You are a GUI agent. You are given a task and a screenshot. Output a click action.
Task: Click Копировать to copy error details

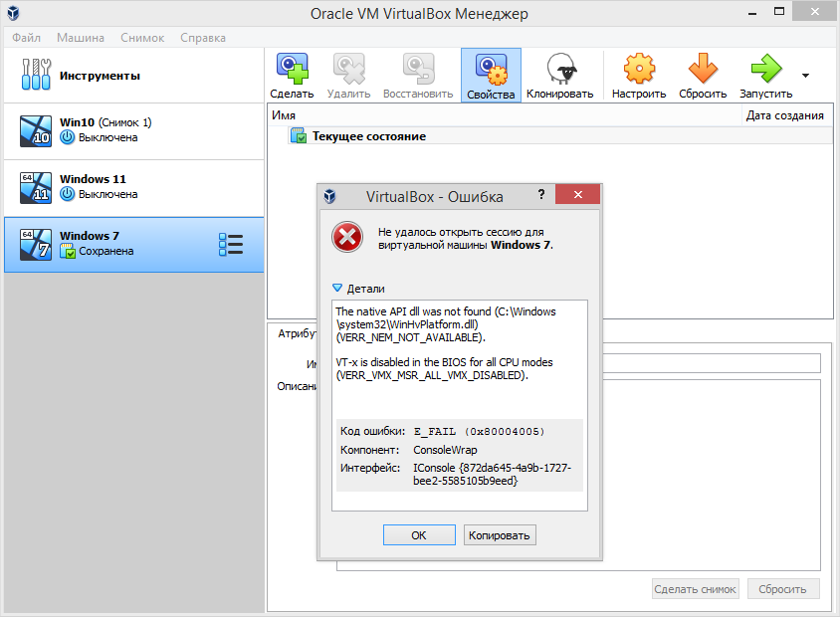(500, 535)
